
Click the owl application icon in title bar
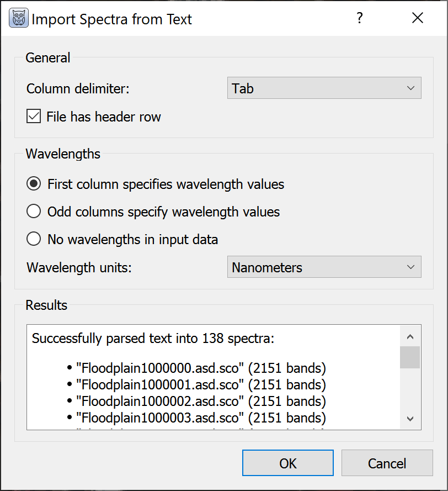(19, 19)
